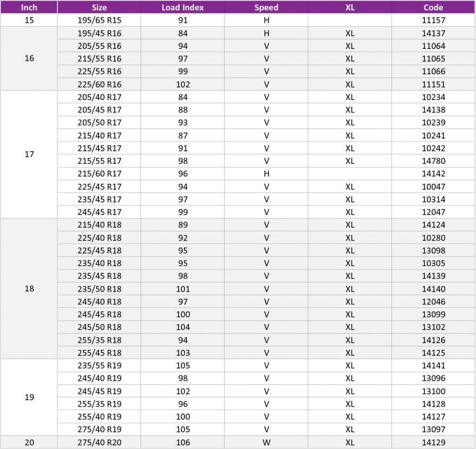Select the Size column header
The image size is (476, 449).
(99, 7)
